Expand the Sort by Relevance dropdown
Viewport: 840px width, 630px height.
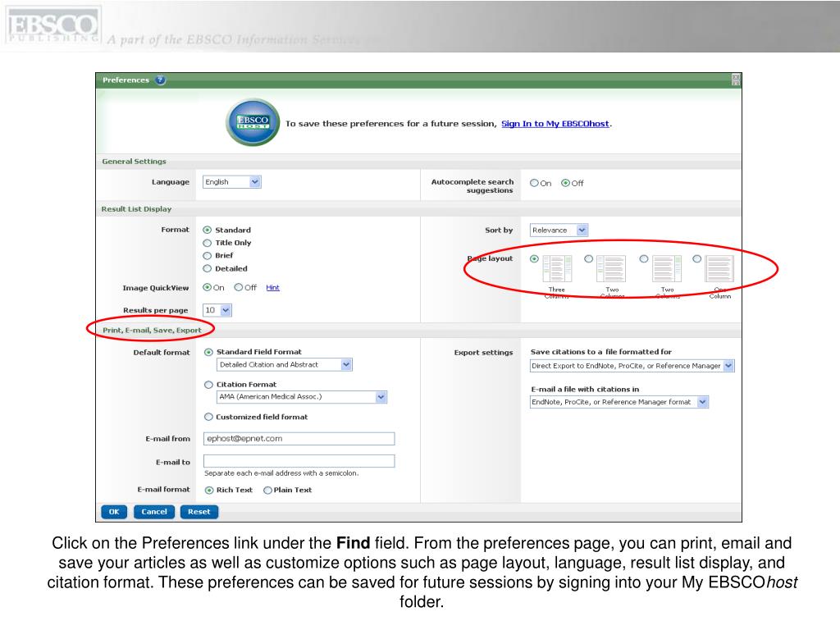tap(559, 231)
